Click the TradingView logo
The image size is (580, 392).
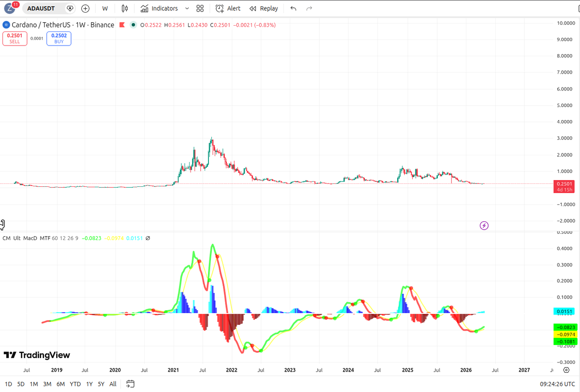click(36, 355)
